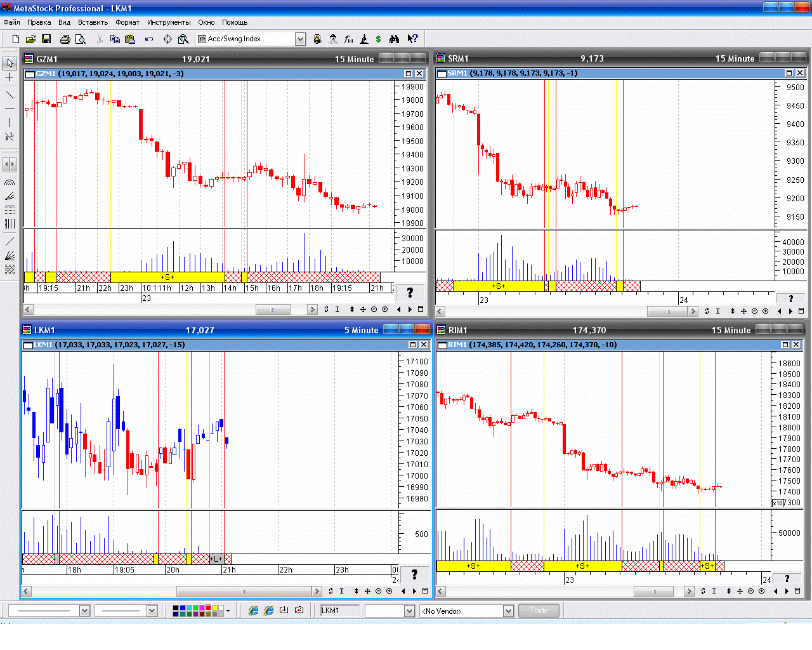Image resolution: width=812 pixels, height=650 pixels.
Task: Open the Формат menu
Action: pyautogui.click(x=128, y=22)
